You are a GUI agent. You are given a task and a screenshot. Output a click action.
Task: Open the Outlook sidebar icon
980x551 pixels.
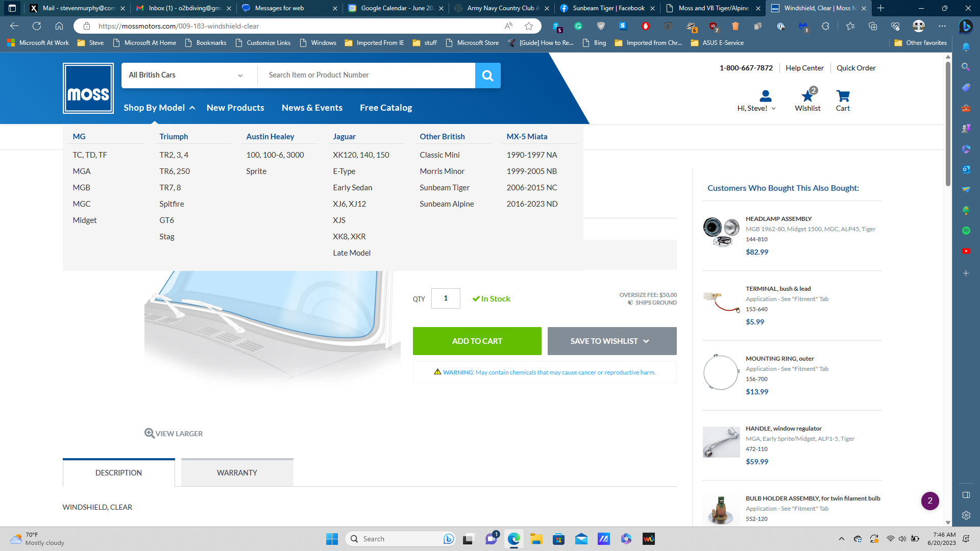click(x=966, y=169)
